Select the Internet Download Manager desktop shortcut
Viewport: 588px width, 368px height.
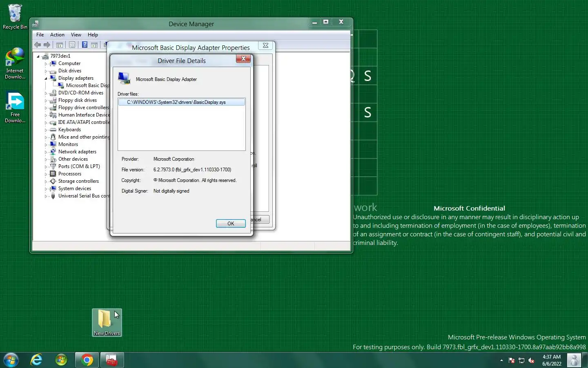[15, 63]
